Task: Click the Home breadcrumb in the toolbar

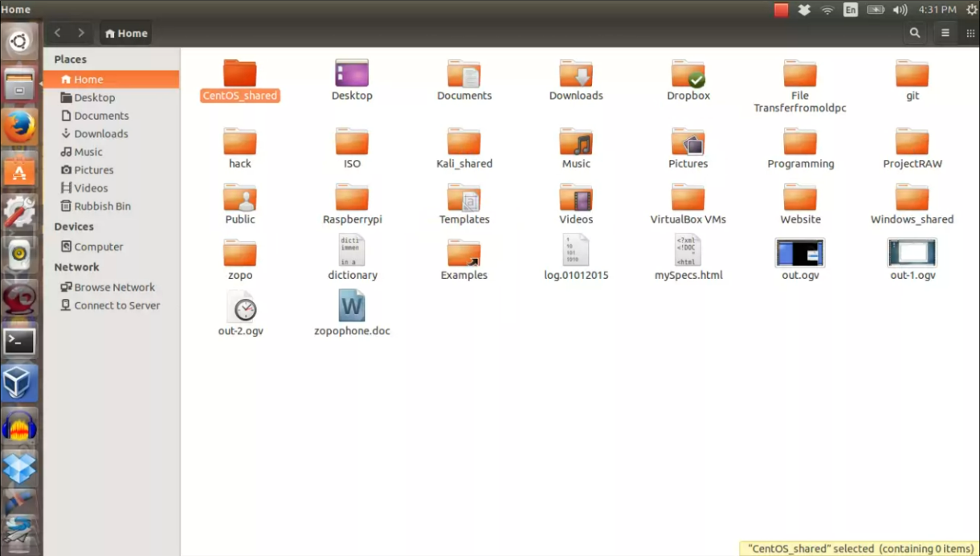Action: tap(125, 33)
